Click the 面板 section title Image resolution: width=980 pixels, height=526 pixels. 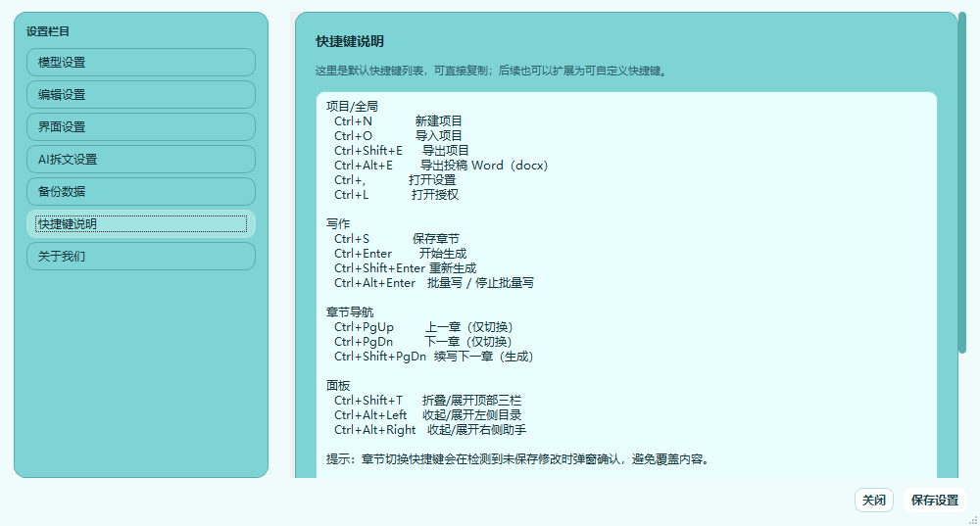point(338,386)
